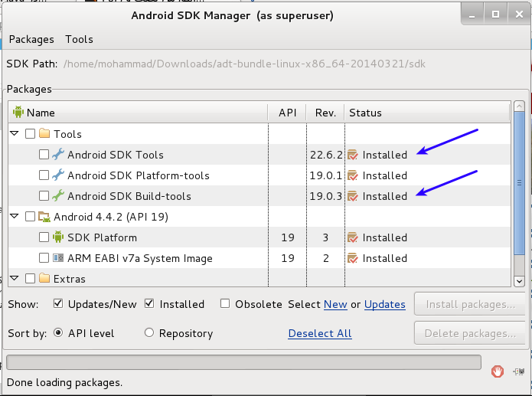Image resolution: width=532 pixels, height=396 pixels.
Task: Click the Updates selection link
Action: click(384, 304)
